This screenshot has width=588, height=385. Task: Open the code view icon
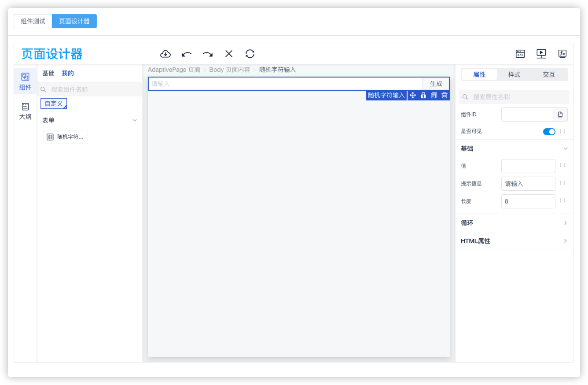(x=520, y=54)
